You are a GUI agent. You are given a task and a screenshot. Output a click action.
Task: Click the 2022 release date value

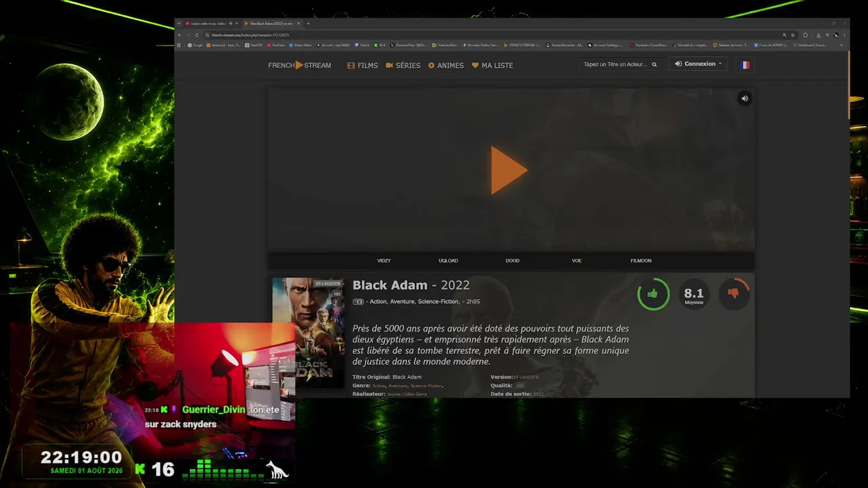538,394
